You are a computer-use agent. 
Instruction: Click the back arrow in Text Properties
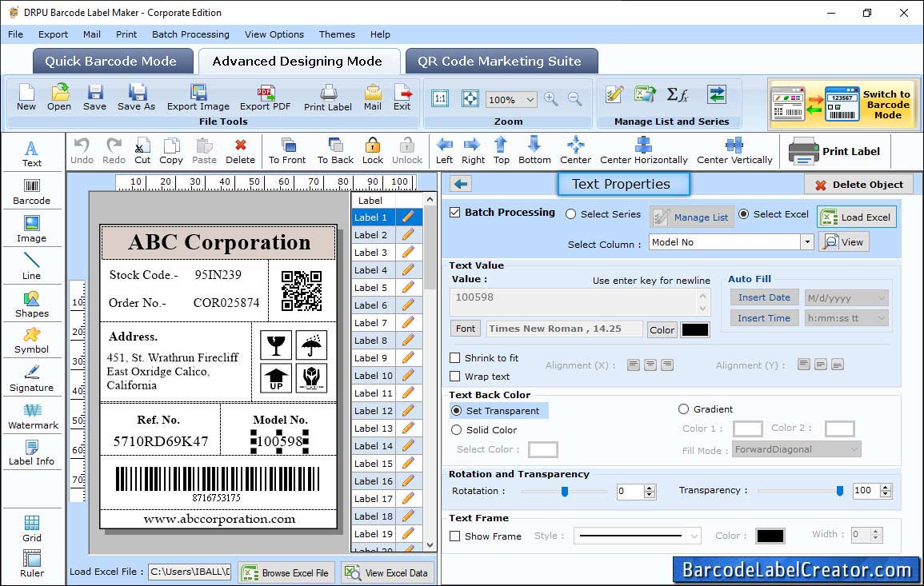[x=461, y=184]
